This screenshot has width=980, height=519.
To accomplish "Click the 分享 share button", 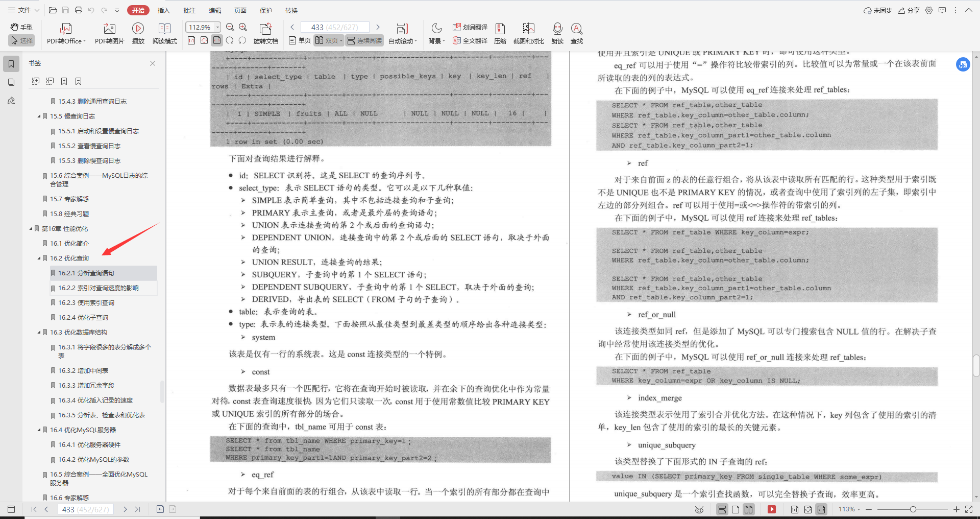I will click(909, 10).
